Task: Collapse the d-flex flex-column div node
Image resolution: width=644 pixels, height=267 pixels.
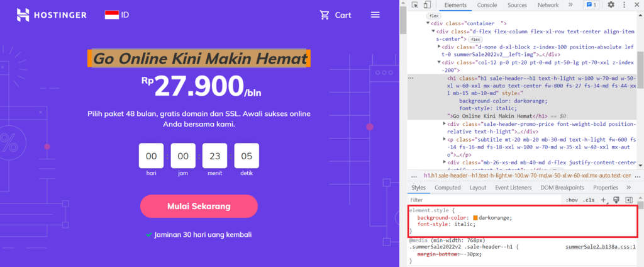Action: (x=433, y=31)
